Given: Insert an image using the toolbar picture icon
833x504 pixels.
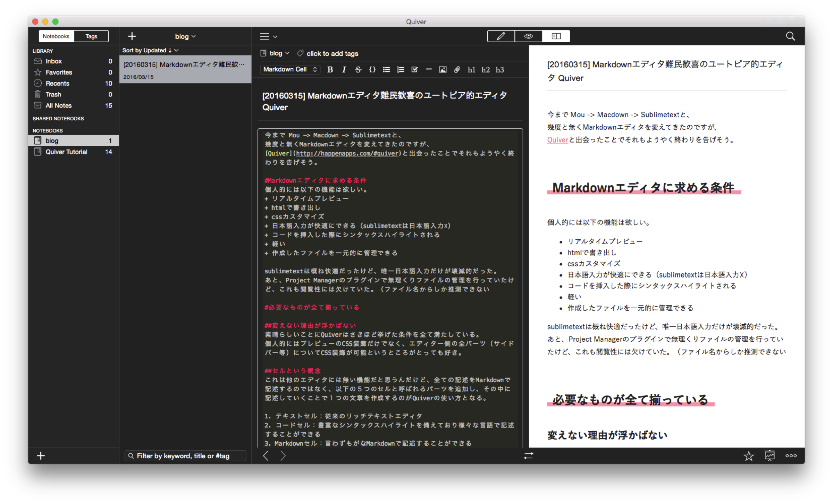Looking at the screenshot, I should (443, 70).
